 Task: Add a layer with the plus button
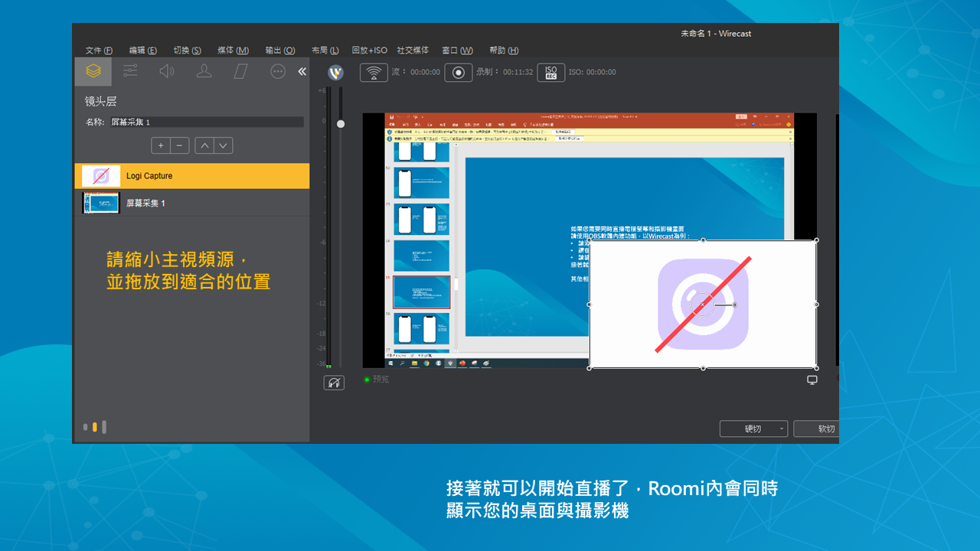click(x=161, y=145)
